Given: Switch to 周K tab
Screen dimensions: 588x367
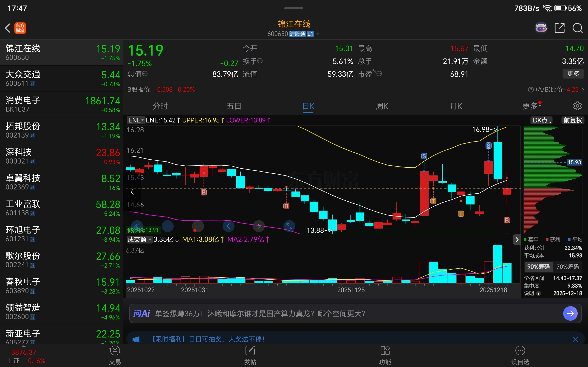Looking at the screenshot, I should (382, 106).
